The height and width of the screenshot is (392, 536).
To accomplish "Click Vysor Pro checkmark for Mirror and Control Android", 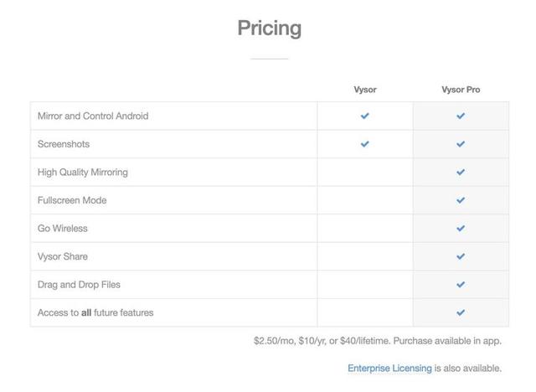I will click(x=460, y=116).
